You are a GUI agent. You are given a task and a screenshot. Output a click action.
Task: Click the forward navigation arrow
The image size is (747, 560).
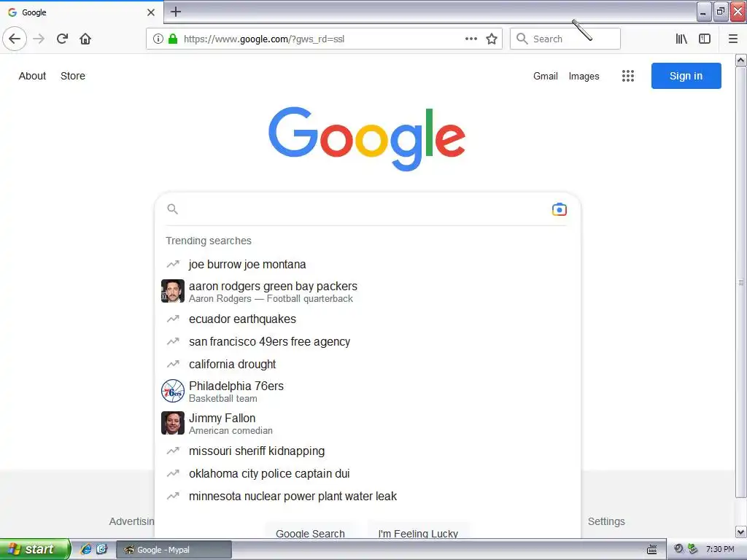(39, 39)
